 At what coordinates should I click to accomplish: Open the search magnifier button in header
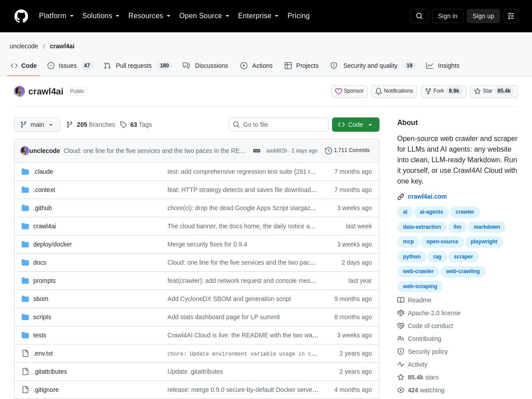419,16
